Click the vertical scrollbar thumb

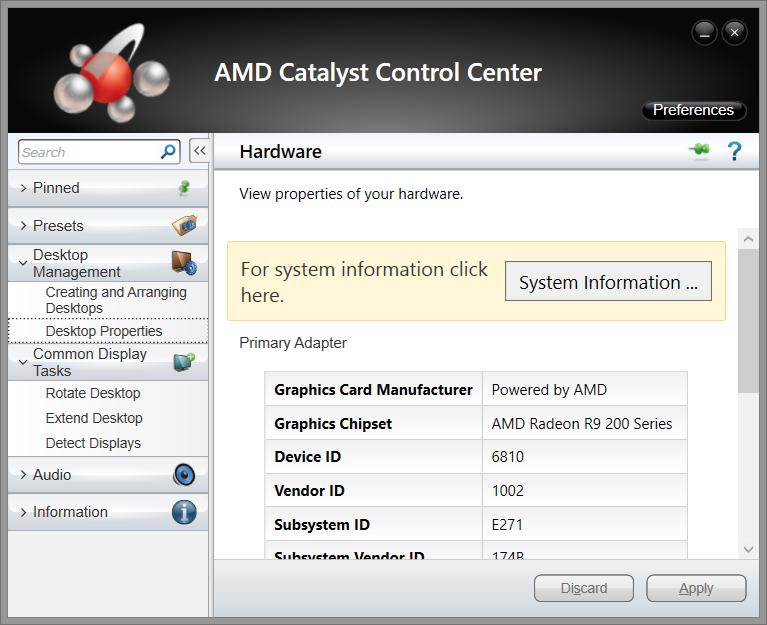[748, 321]
